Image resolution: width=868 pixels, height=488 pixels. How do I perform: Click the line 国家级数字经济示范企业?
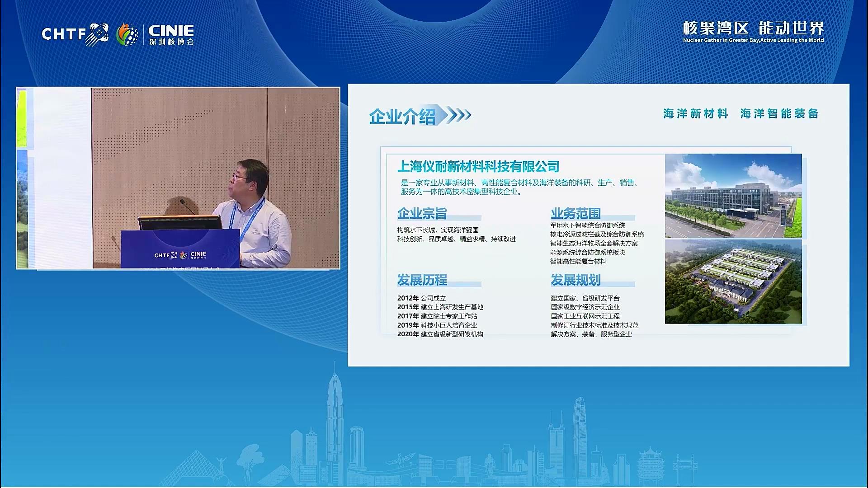(x=585, y=307)
